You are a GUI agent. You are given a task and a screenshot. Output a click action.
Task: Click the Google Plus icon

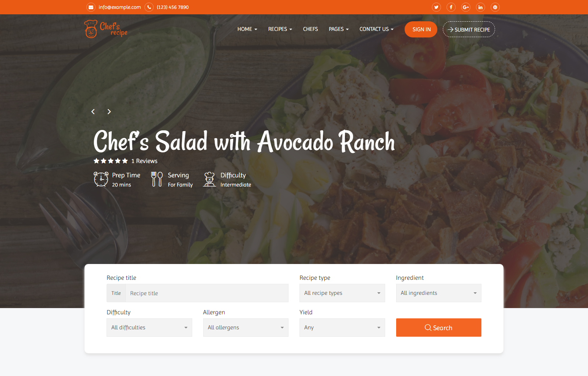click(466, 7)
